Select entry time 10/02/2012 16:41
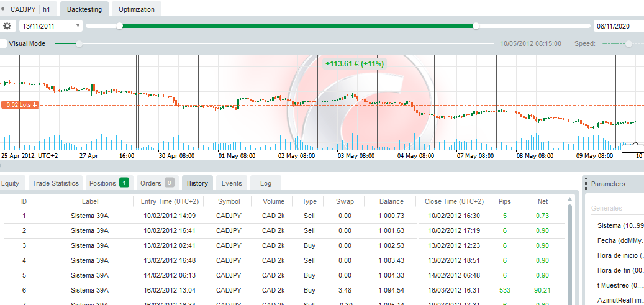Screen dimensions: 644x305 click(169, 230)
